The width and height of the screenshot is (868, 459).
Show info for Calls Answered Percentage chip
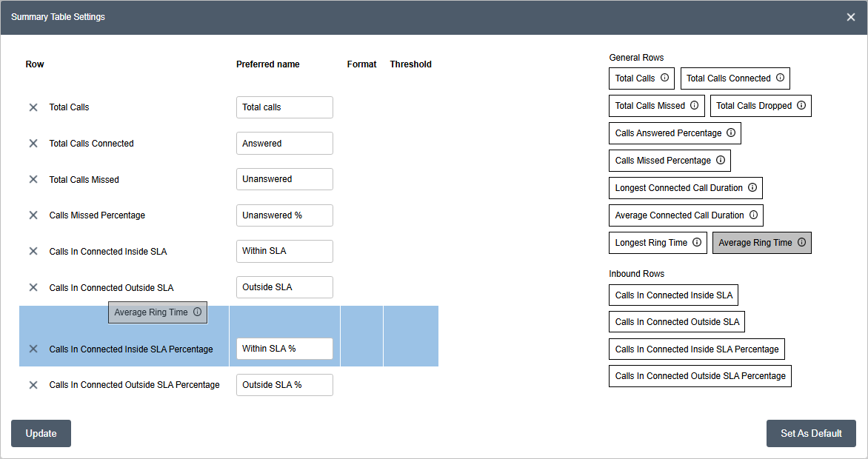pos(731,133)
